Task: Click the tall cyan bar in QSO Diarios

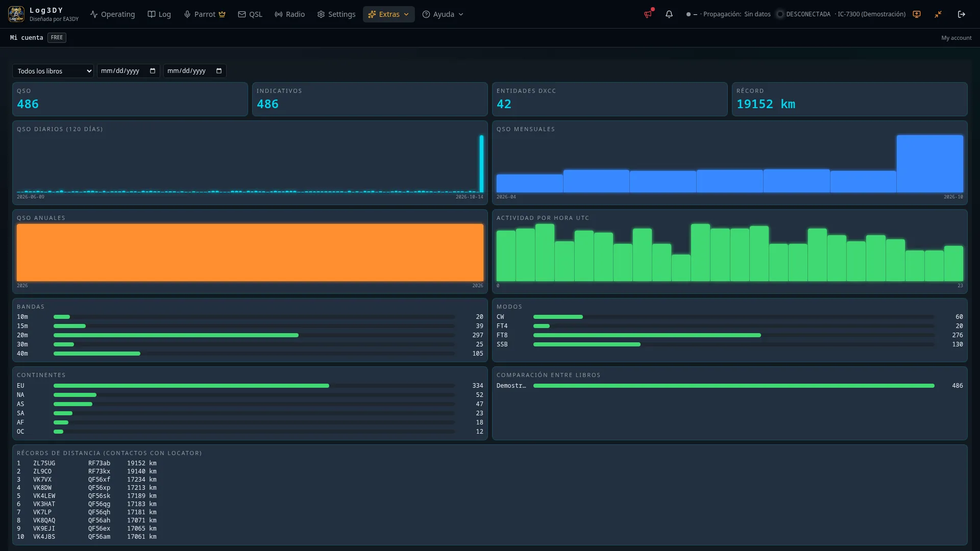Action: coord(481,164)
